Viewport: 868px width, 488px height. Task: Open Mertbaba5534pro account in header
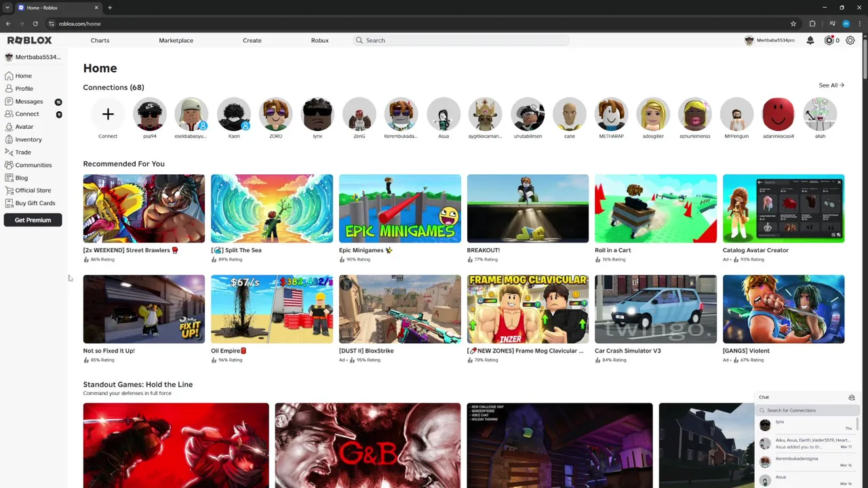point(770,41)
